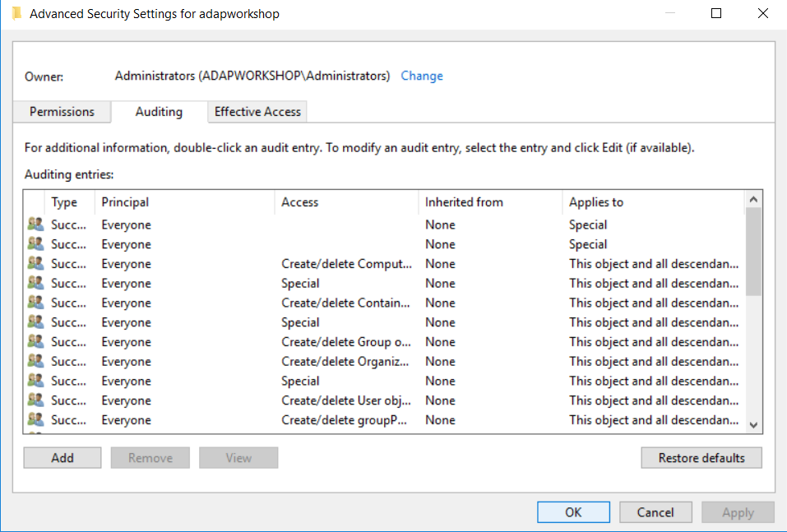Switch to the Effective Access tab
Image resolution: width=787 pixels, height=532 pixels.
click(257, 112)
